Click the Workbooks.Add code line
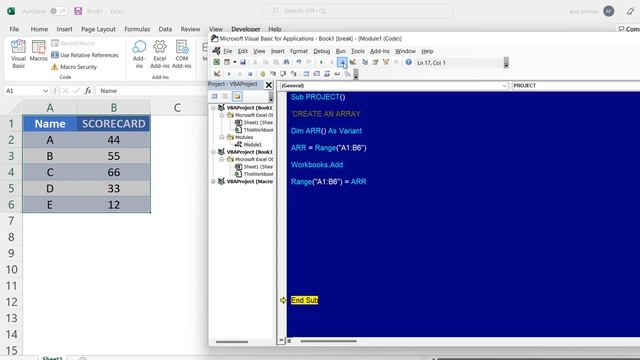Image resolution: width=640 pixels, height=360 pixels. click(317, 165)
